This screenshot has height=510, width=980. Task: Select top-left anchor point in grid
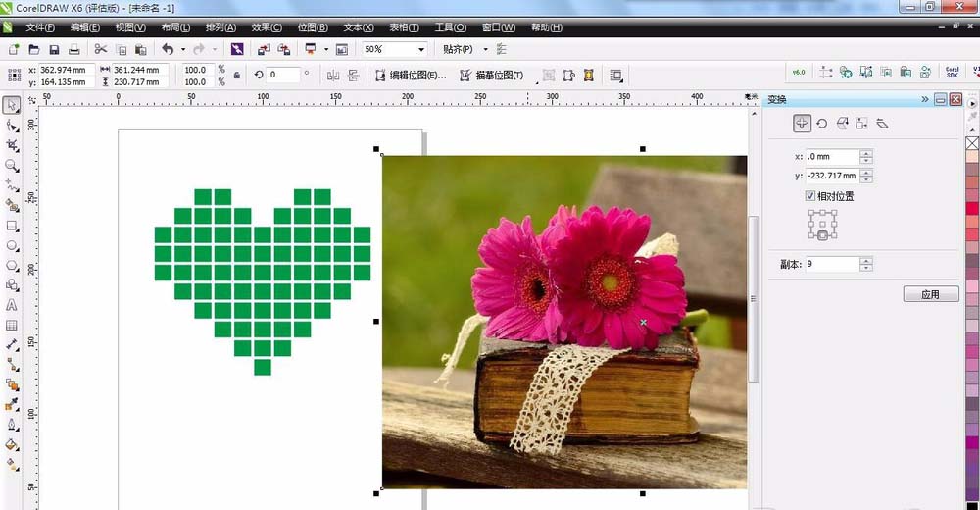point(811,214)
